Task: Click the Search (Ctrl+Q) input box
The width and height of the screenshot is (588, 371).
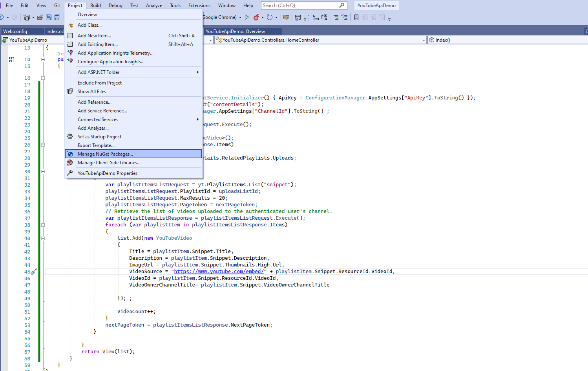Action: (304, 6)
